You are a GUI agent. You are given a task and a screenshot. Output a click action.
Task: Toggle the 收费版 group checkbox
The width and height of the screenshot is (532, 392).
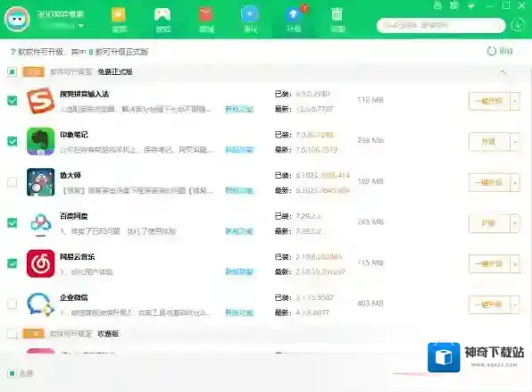(12, 334)
